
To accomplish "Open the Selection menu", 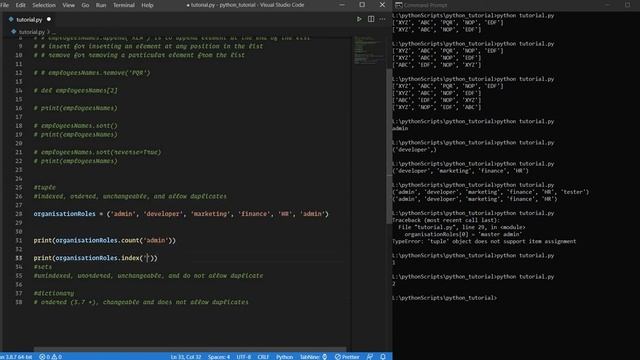I will (x=44, y=5).
